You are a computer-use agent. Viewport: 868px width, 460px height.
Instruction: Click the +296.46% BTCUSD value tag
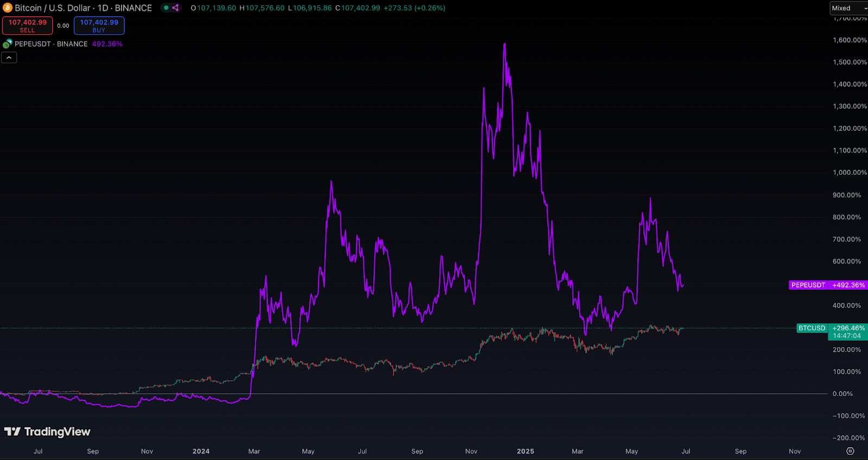click(x=848, y=328)
